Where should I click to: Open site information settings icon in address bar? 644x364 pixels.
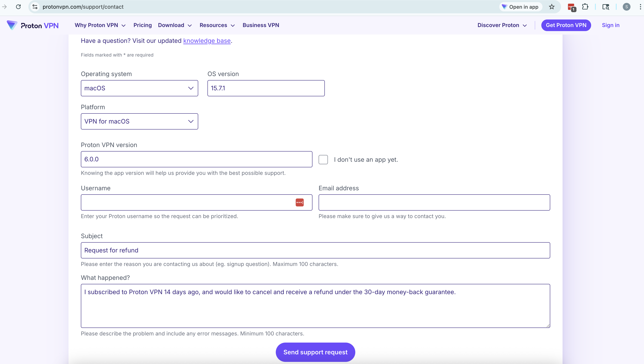(35, 7)
